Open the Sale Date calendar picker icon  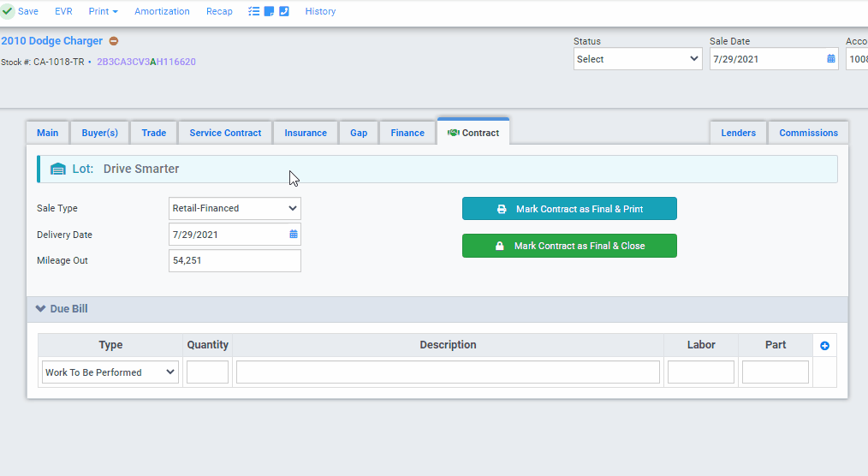point(831,59)
